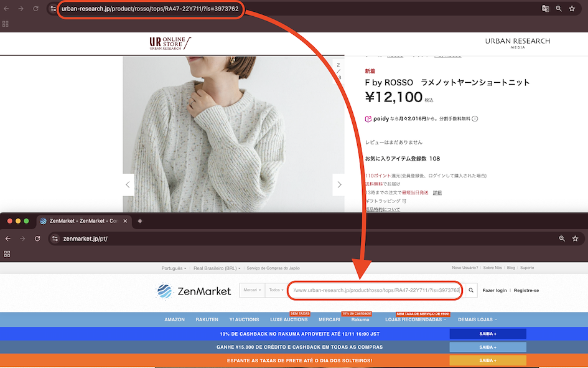Click SAIBA + on ¥15.000 crédito banner
This screenshot has width=588, height=368.
[488, 347]
